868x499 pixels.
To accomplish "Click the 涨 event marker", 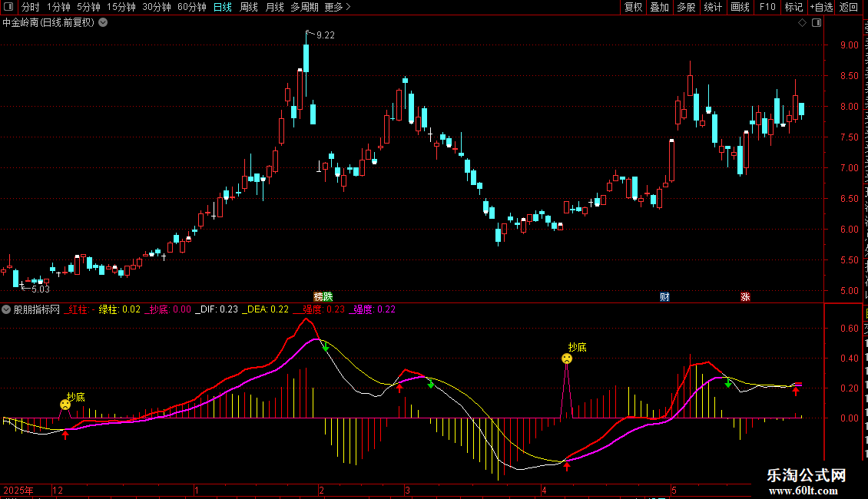I will click(x=746, y=297).
